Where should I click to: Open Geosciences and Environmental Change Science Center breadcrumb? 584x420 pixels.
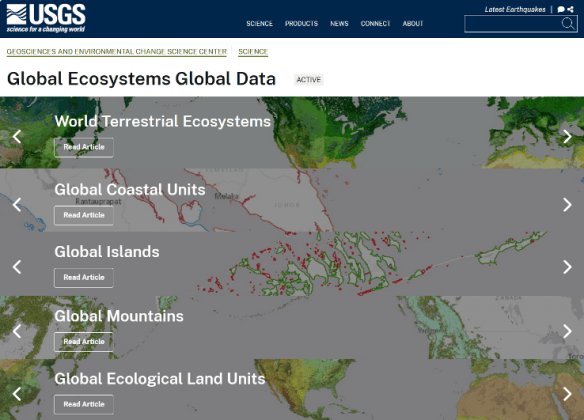(x=117, y=51)
